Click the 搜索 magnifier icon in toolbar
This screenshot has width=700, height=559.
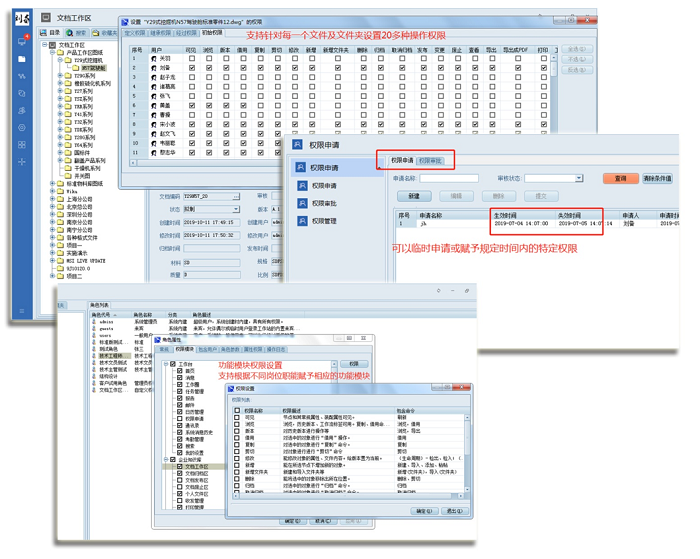(70, 33)
